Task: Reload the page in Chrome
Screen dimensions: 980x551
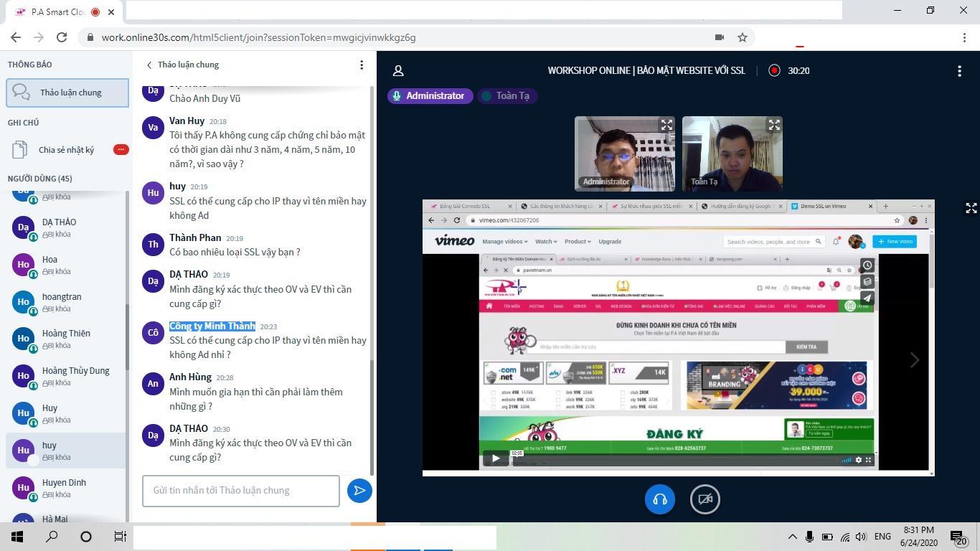Action: tap(62, 37)
